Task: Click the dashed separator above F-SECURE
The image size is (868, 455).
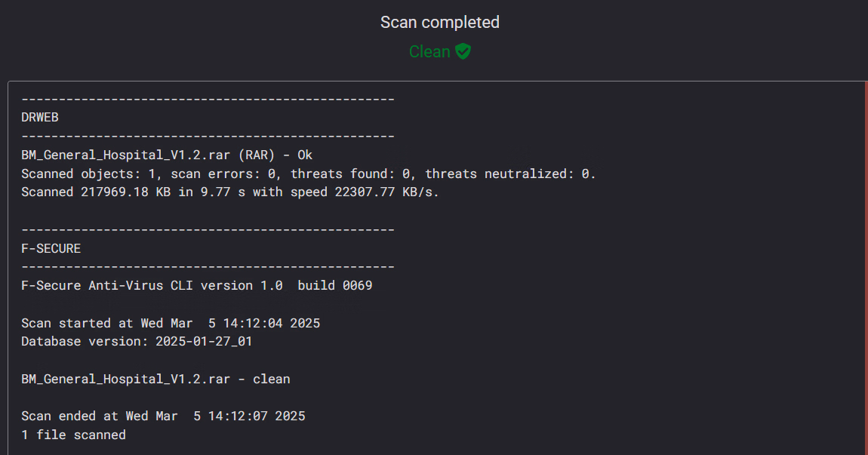Action: click(208, 229)
